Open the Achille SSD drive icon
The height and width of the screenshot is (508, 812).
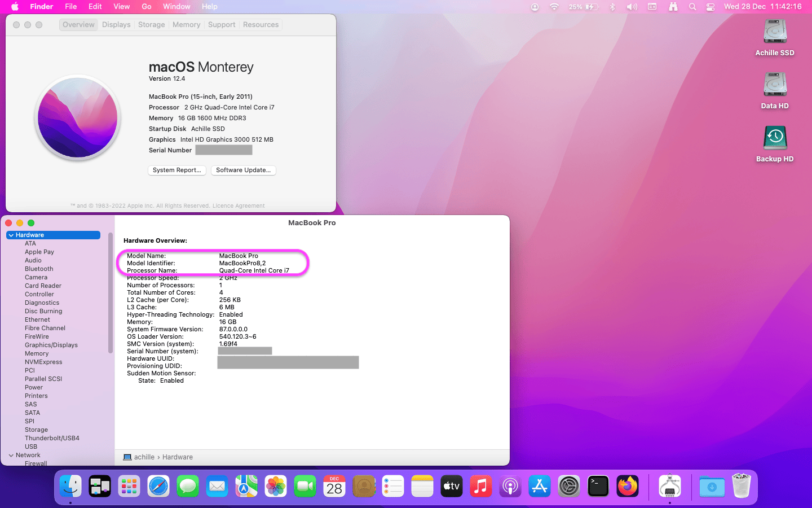pos(775,32)
